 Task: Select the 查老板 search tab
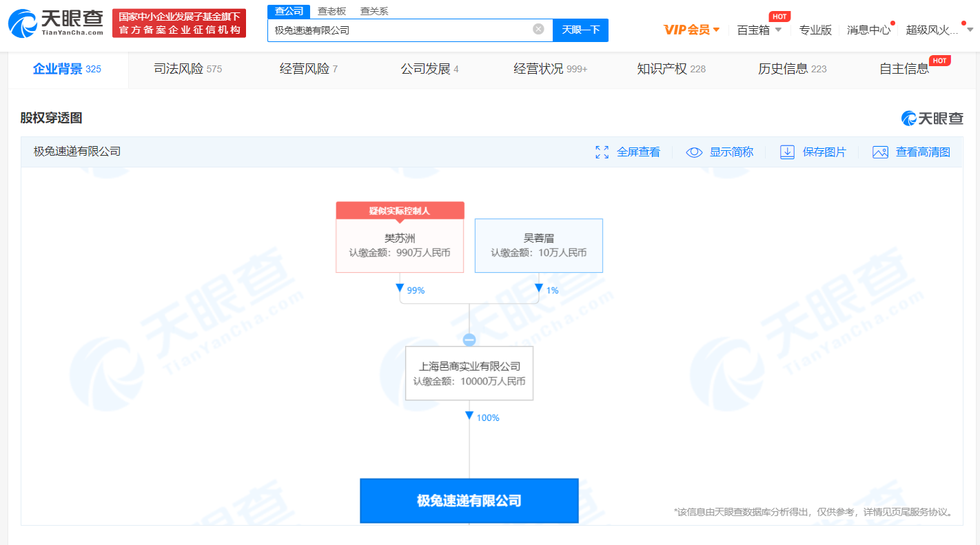coord(331,10)
